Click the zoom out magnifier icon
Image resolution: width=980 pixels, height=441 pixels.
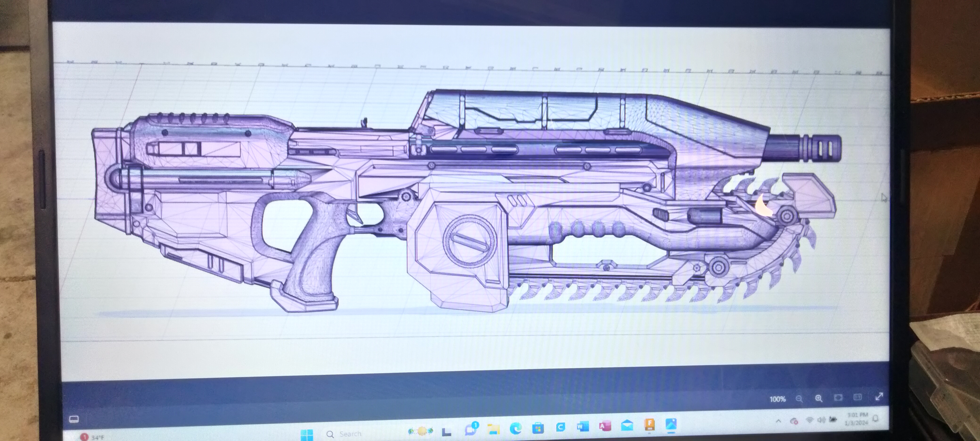(x=799, y=398)
